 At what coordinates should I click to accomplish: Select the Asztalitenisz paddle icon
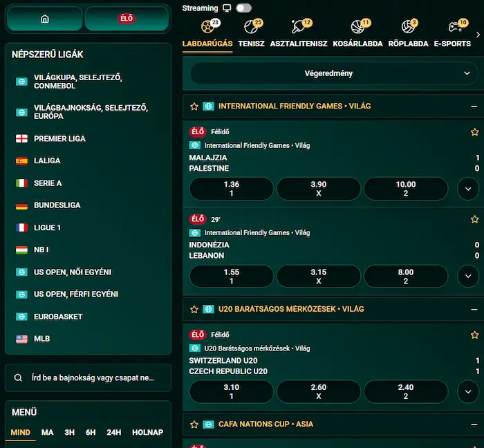click(x=298, y=27)
